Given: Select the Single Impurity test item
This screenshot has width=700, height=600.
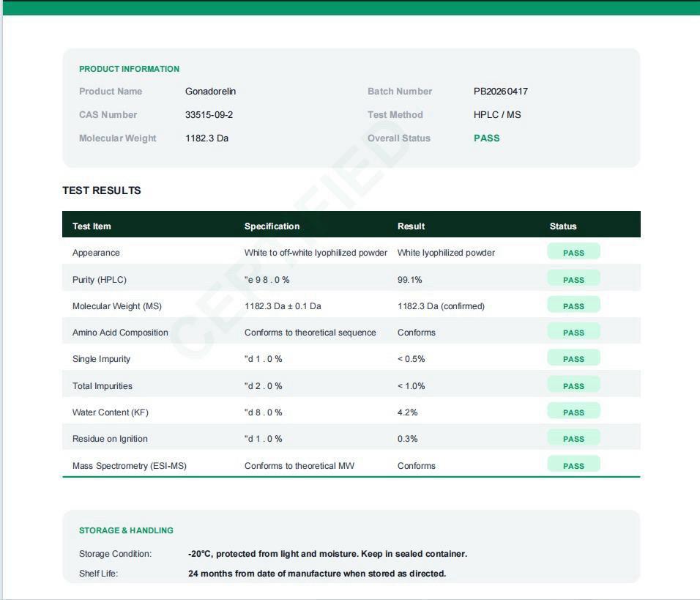Looking at the screenshot, I should (101, 359).
